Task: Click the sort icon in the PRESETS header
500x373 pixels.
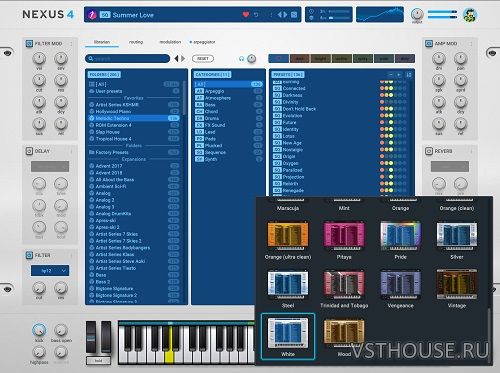Action: click(x=409, y=75)
